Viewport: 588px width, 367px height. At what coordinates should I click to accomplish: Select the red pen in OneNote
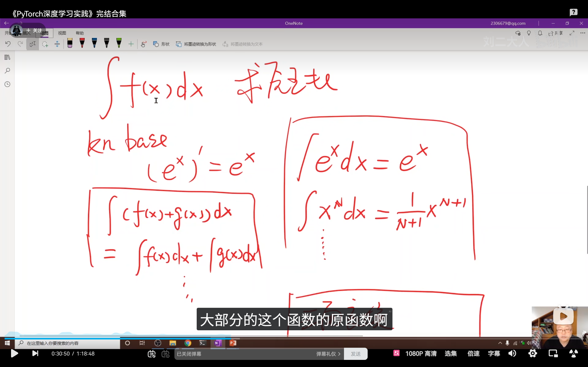82,43
